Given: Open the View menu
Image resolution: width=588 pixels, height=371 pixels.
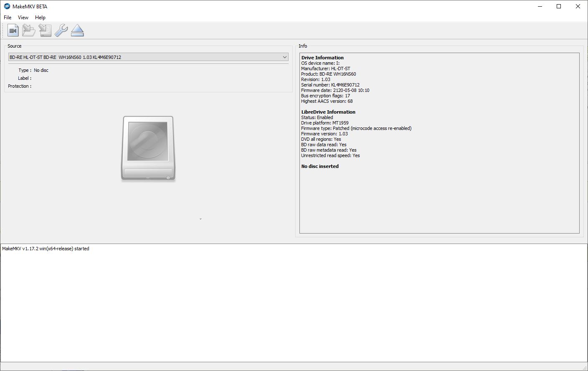Looking at the screenshot, I should point(23,18).
